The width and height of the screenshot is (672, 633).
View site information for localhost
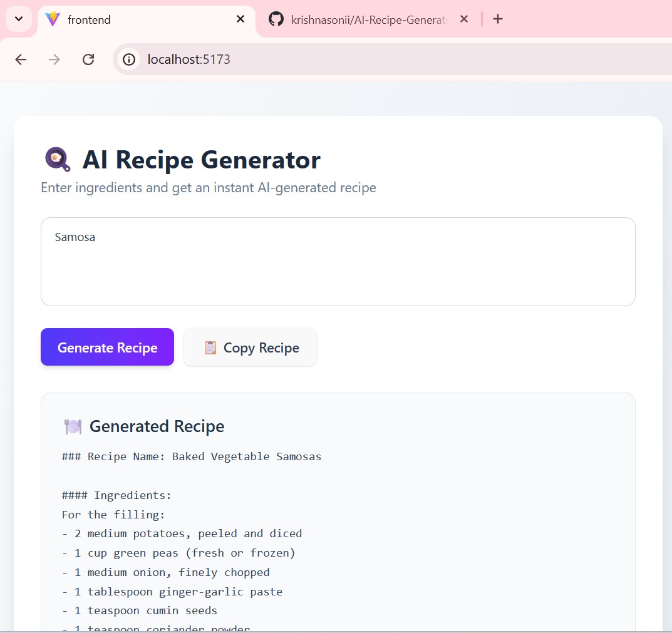(128, 59)
